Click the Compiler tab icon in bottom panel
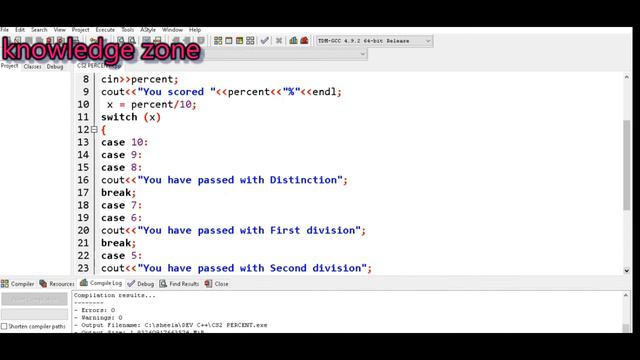The width and height of the screenshot is (640, 360). pyautogui.click(x=5, y=283)
